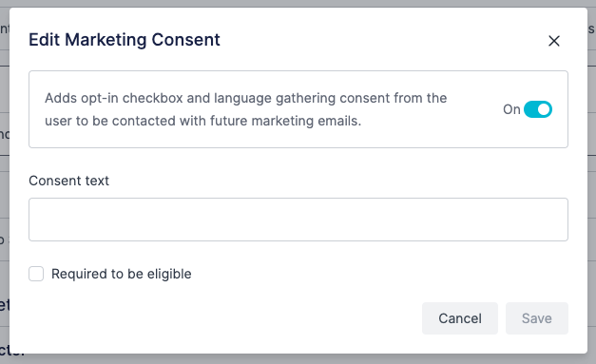The image size is (596, 364).
Task: Click the opt-in checkbox description text
Action: [x=245, y=109]
